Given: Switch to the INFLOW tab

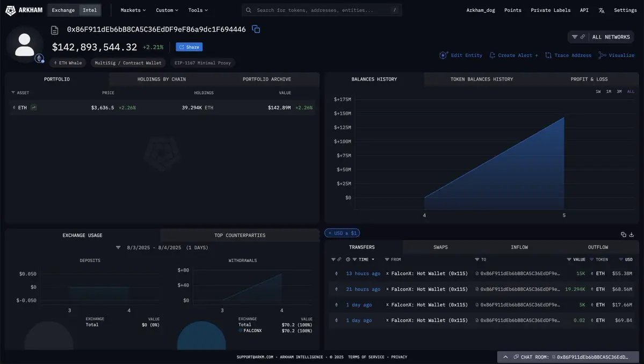Looking at the screenshot, I should pos(519,247).
